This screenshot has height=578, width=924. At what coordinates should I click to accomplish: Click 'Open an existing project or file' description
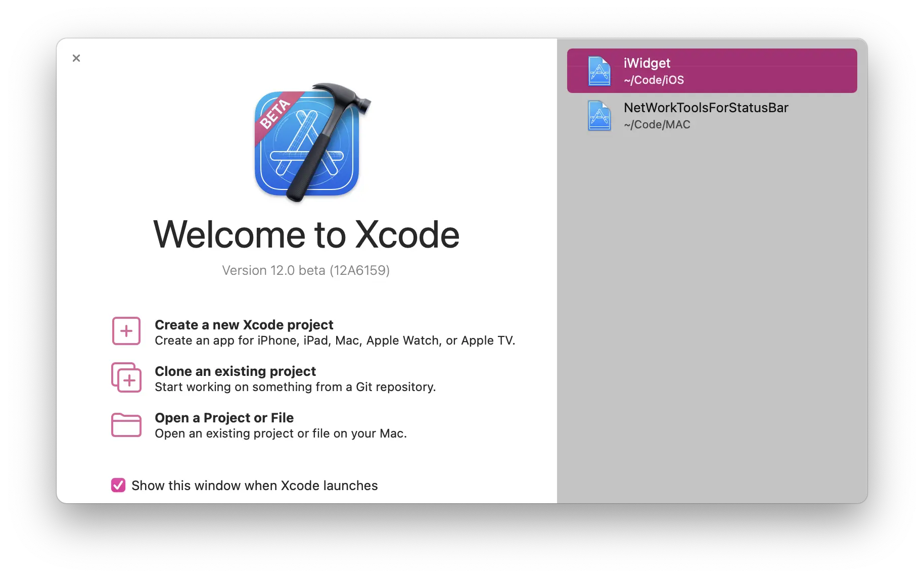click(x=281, y=433)
